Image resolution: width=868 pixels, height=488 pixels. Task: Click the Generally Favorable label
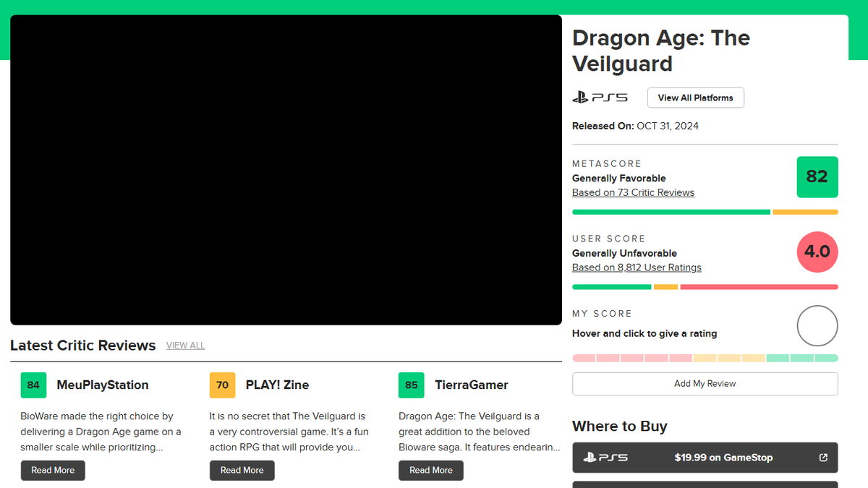click(619, 179)
